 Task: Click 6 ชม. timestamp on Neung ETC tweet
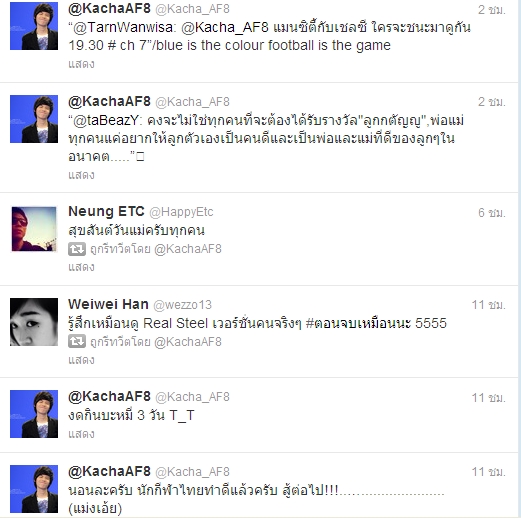(x=492, y=212)
